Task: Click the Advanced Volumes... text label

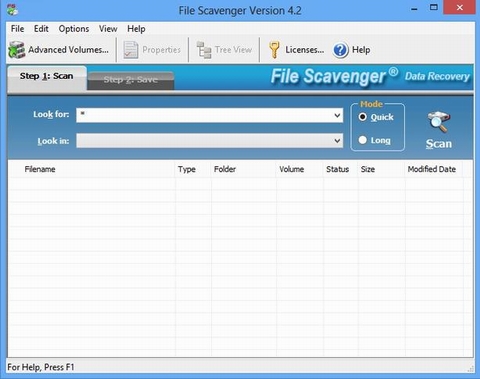Action: [68, 50]
